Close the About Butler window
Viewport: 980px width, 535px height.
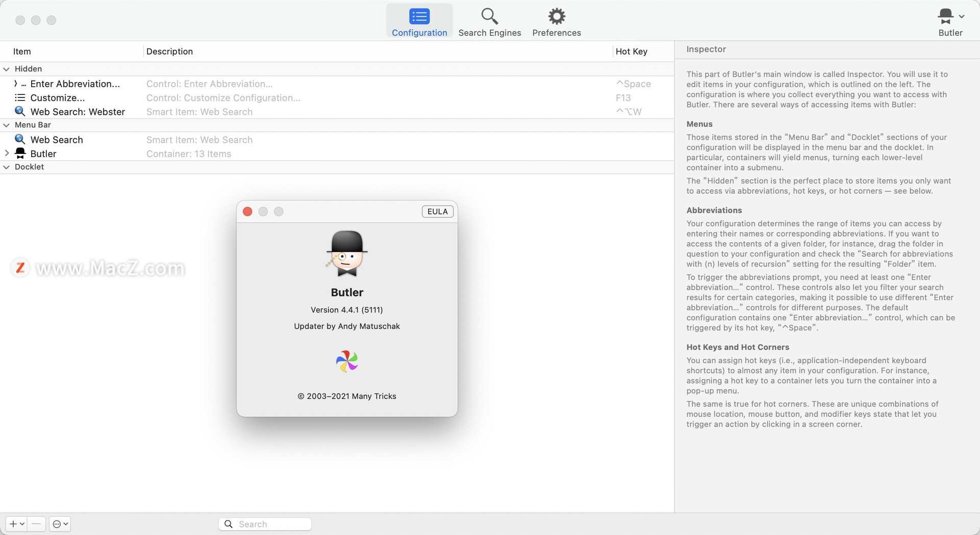[x=248, y=212]
